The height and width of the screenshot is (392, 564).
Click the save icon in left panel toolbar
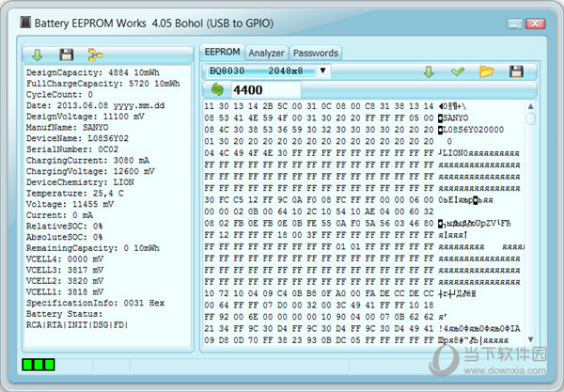coord(66,55)
